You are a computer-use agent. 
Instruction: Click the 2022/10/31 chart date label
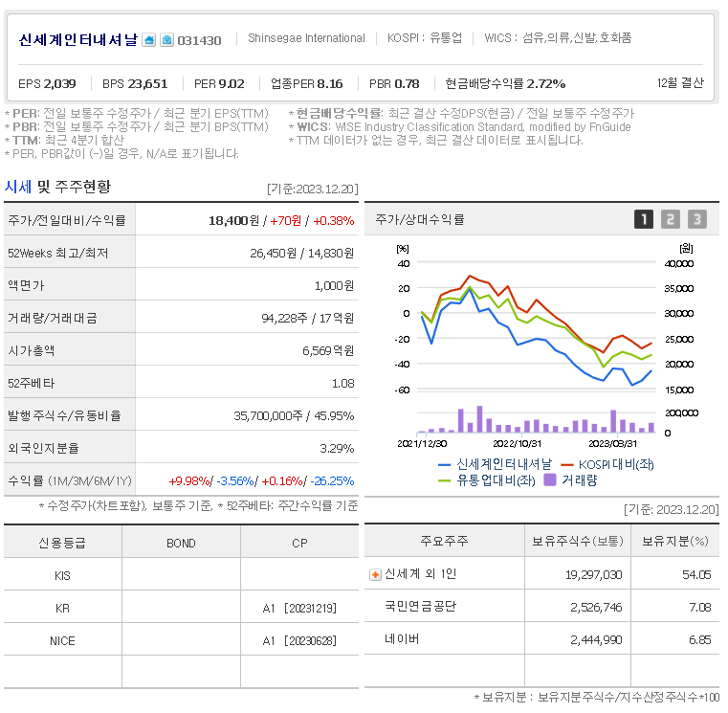click(x=517, y=444)
